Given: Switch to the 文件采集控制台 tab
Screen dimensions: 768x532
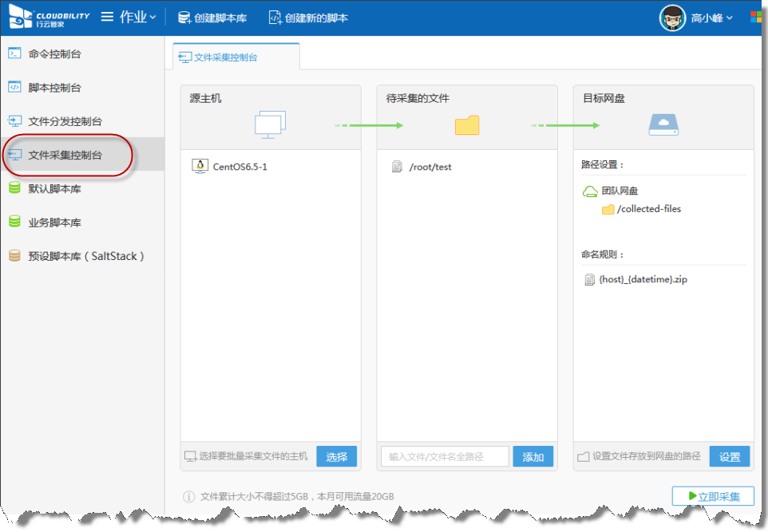Looking at the screenshot, I should pos(226,57).
